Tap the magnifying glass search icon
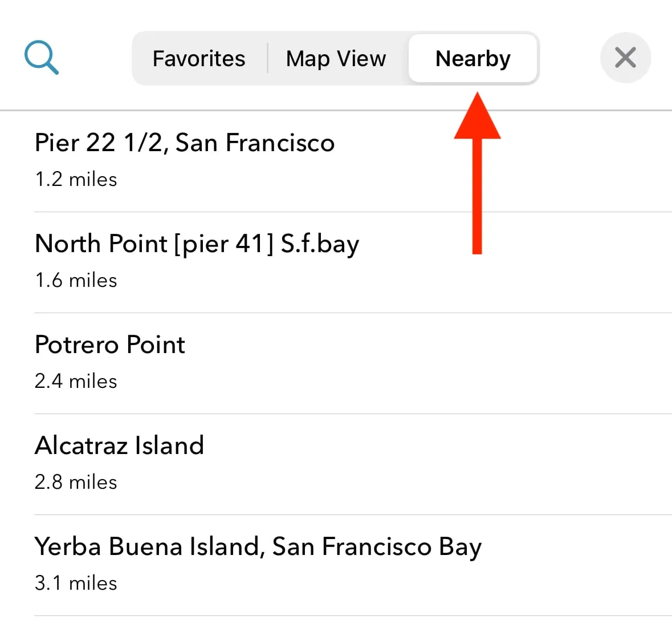Viewport: 672px width, 628px height. [x=42, y=58]
